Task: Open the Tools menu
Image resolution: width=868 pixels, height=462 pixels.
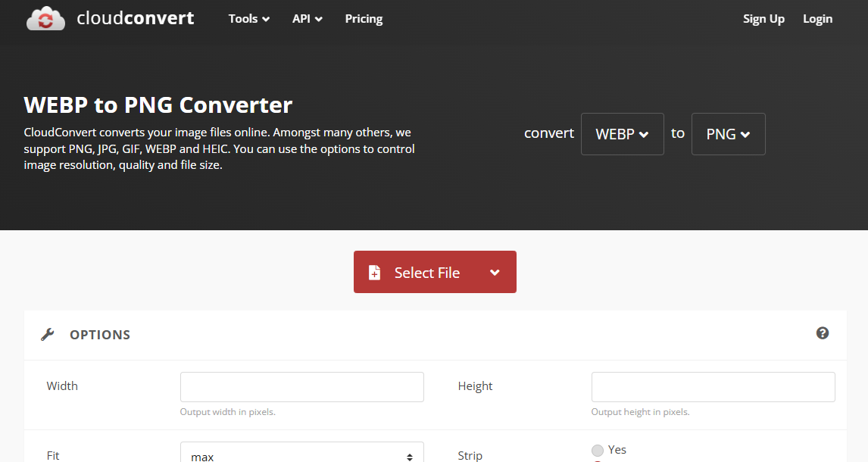Action: click(x=248, y=19)
